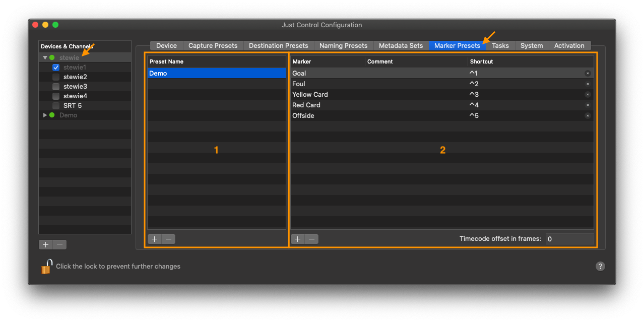The image size is (644, 322).
Task: Remove selected preset with minus button
Action: coord(169,239)
